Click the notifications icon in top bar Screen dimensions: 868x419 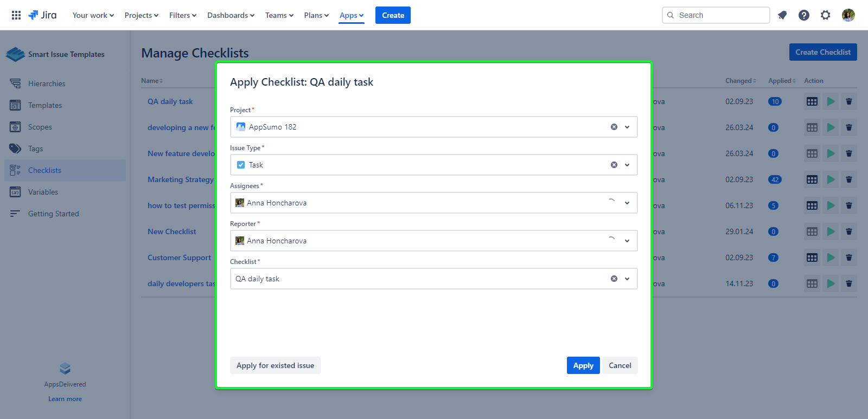pyautogui.click(x=782, y=15)
